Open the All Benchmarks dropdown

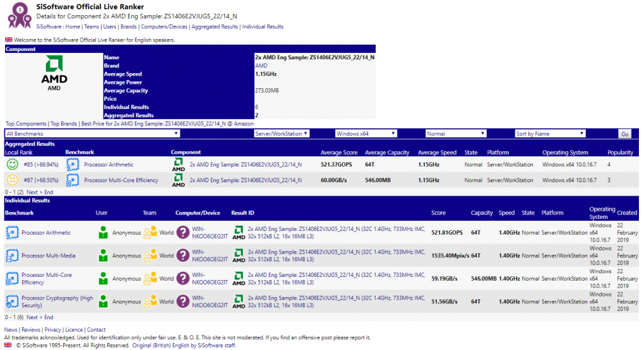92,134
